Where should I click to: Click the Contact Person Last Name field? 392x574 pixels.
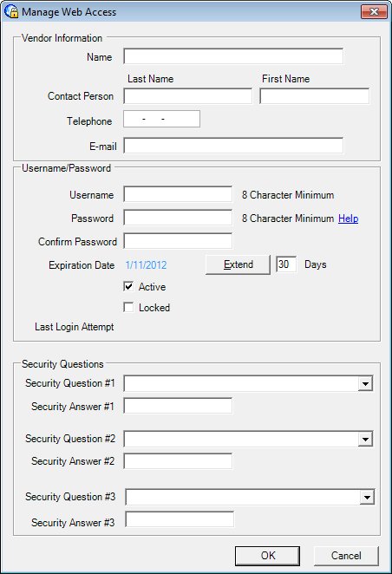tap(188, 96)
